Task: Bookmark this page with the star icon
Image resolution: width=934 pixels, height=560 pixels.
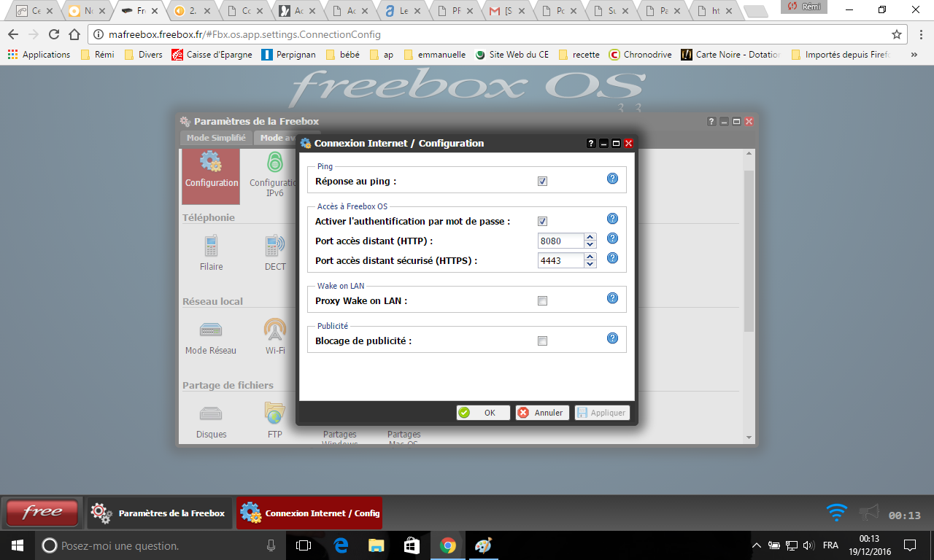Action: 897,34
